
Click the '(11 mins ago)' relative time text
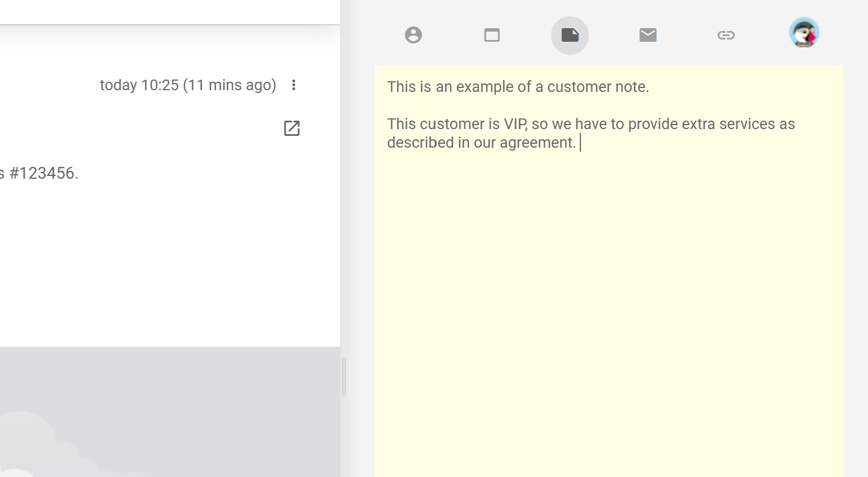(230, 85)
